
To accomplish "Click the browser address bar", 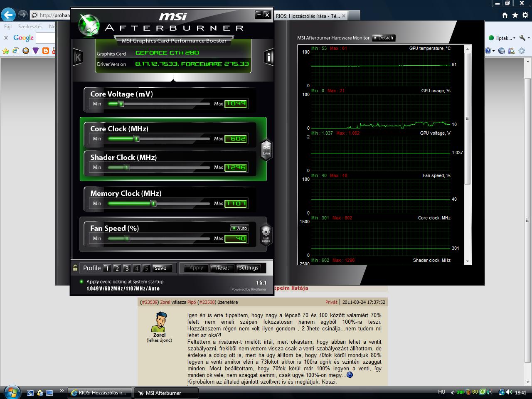I will (51, 15).
